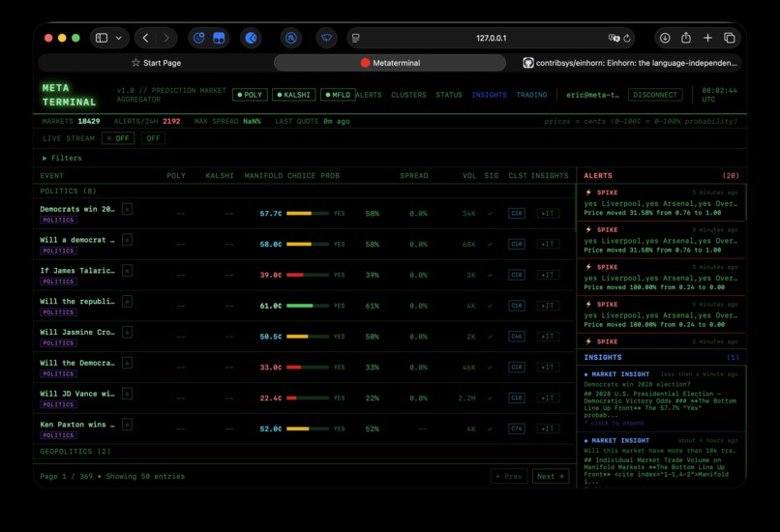The height and width of the screenshot is (532, 780).
Task: Open cluster C74 for Ken Paxton row
Action: 517,429
